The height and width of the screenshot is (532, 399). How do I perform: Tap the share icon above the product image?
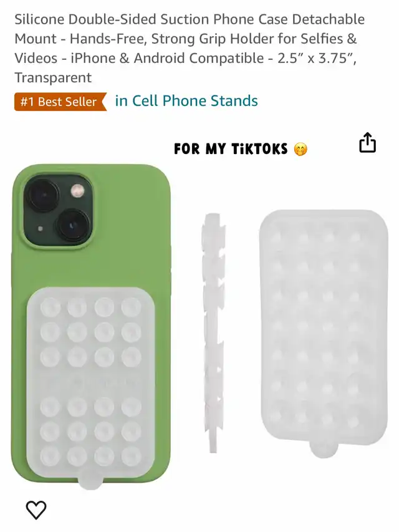pos(368,142)
